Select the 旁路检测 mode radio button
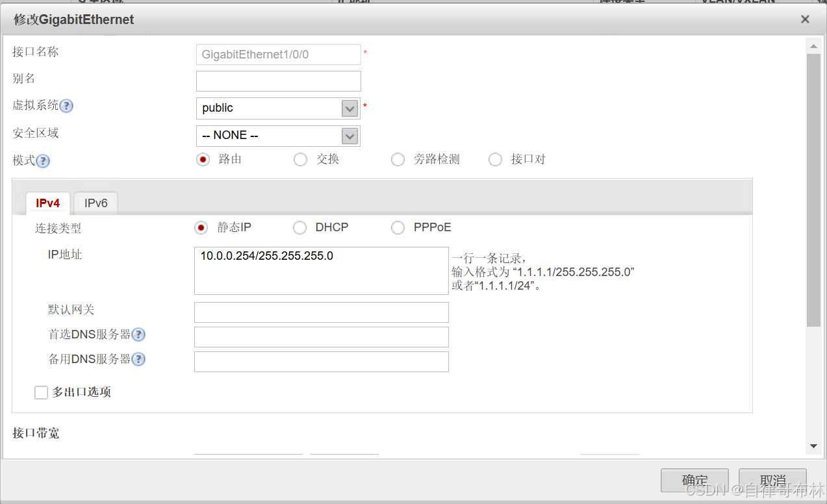 398,160
